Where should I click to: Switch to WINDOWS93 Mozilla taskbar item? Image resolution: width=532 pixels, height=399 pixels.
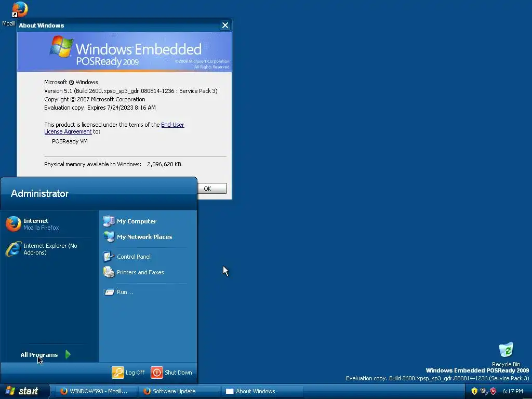coord(96,391)
